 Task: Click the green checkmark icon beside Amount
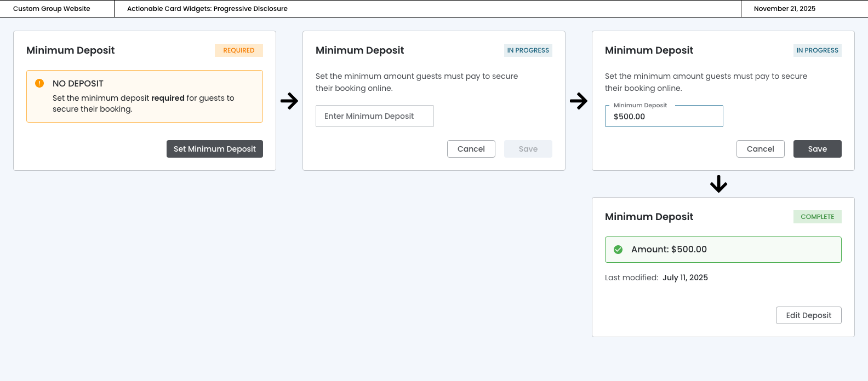pos(618,250)
